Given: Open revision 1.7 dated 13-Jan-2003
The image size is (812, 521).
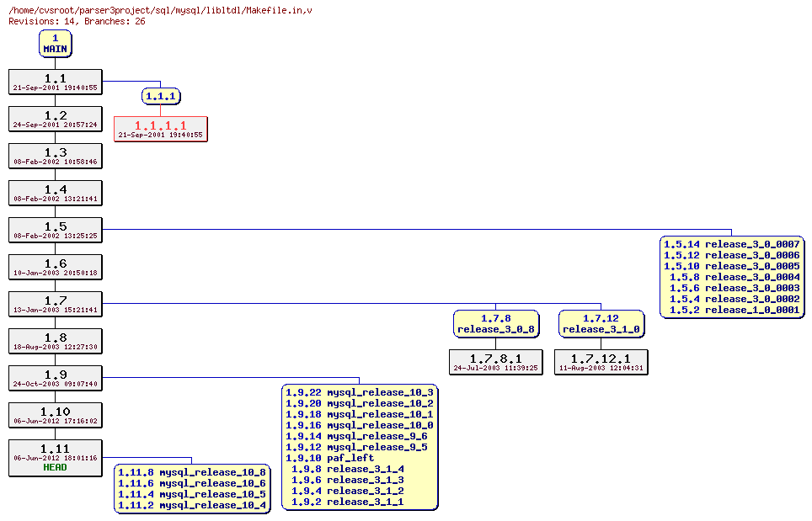Looking at the screenshot, I should [x=56, y=304].
